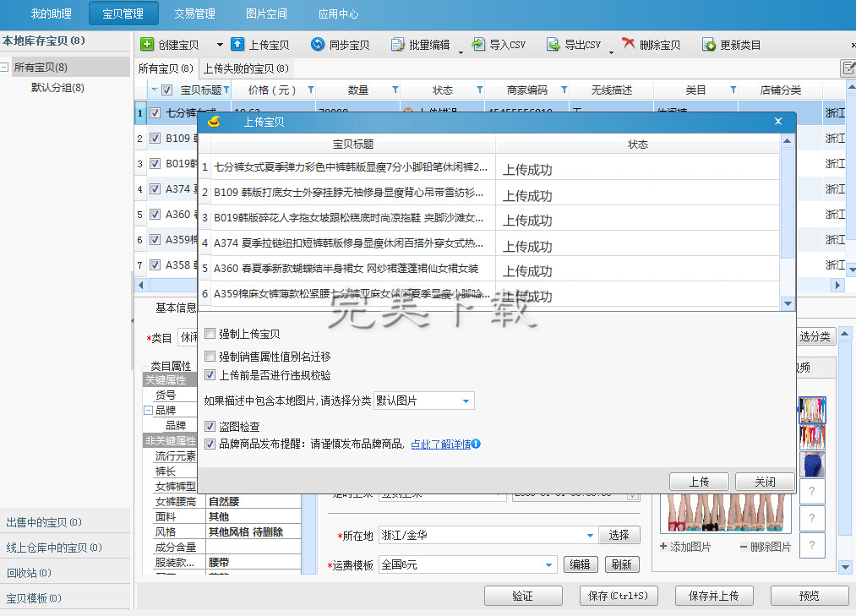Open 运费模板 全国6元 dropdown

548,564
